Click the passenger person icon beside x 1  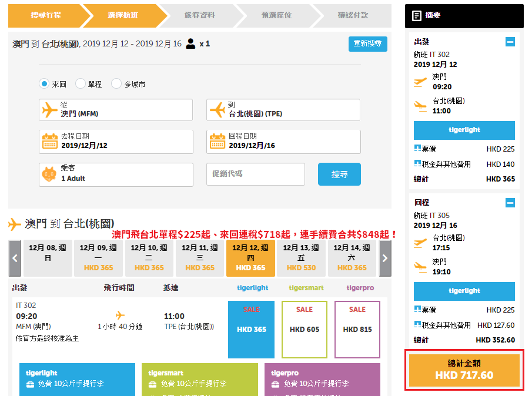pos(190,43)
